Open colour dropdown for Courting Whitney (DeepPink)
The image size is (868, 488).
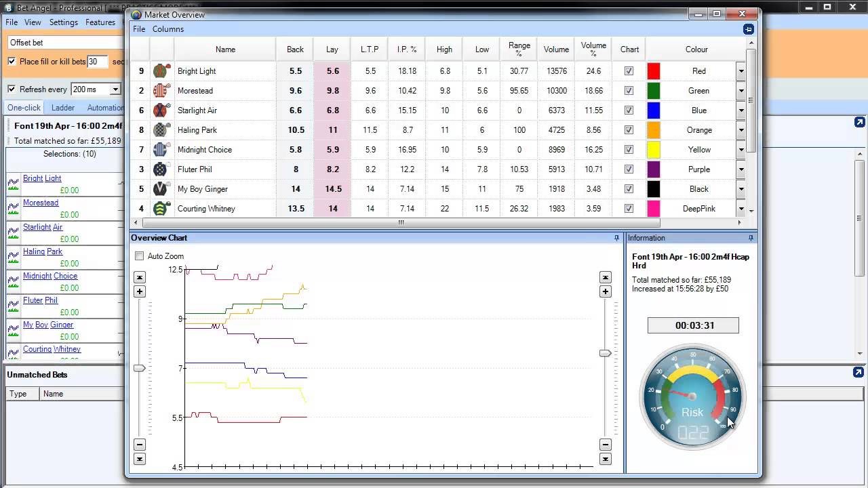coord(741,208)
